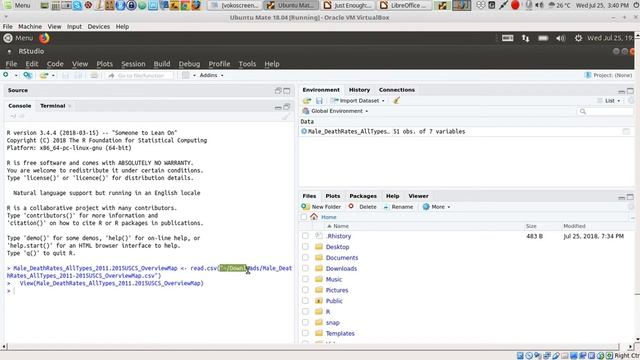
Task: Open the Ubuntu Mate Menu button
Action: [x=18, y=38]
